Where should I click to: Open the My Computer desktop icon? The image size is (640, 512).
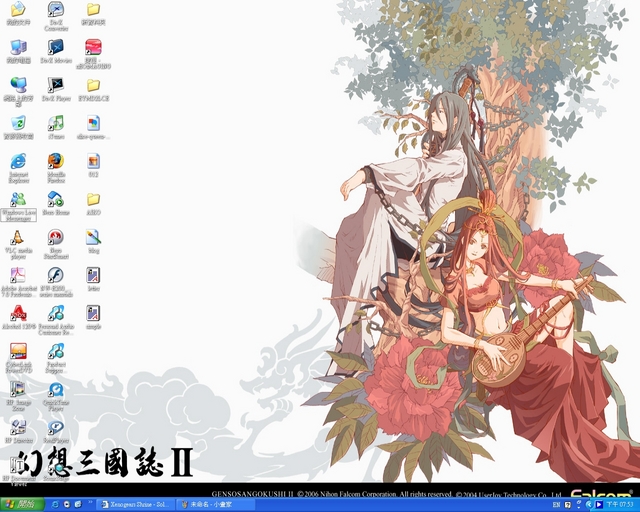pyautogui.click(x=18, y=47)
